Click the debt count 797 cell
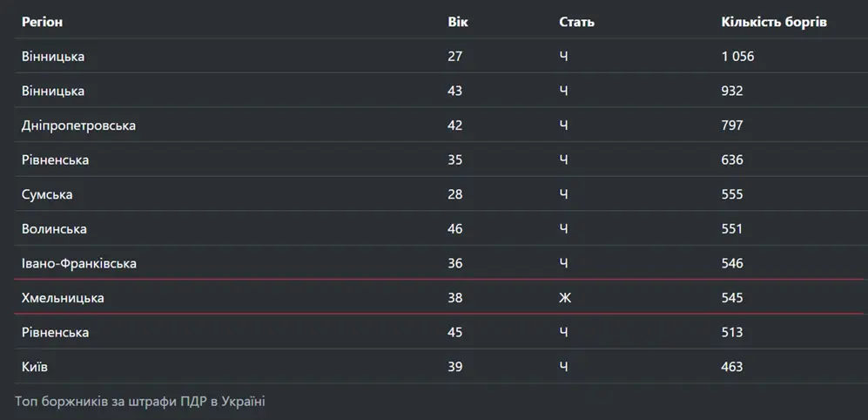 point(732,125)
